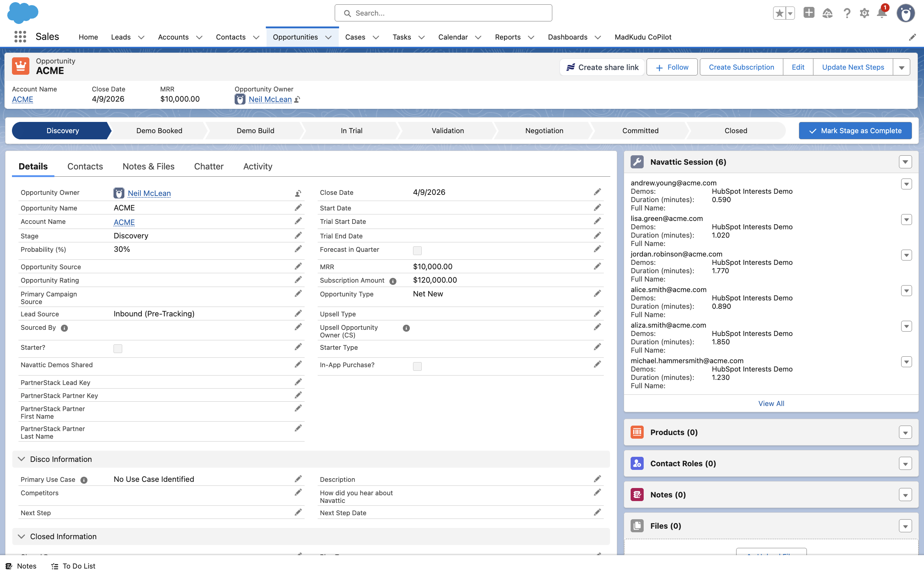Open the Update Next Steps dropdown arrow
This screenshot has width=924, height=574.
click(x=902, y=67)
